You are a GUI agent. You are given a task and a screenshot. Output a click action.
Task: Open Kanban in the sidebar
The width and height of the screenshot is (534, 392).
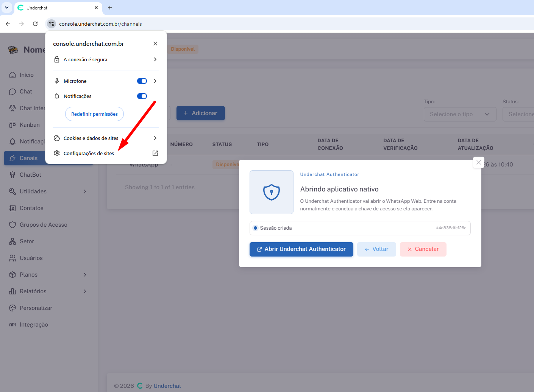[30, 125]
